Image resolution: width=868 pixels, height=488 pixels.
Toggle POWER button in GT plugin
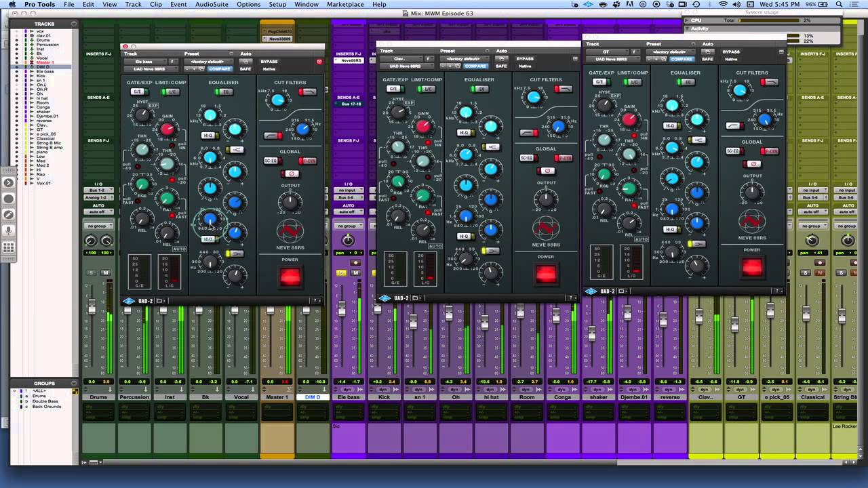[x=751, y=268]
